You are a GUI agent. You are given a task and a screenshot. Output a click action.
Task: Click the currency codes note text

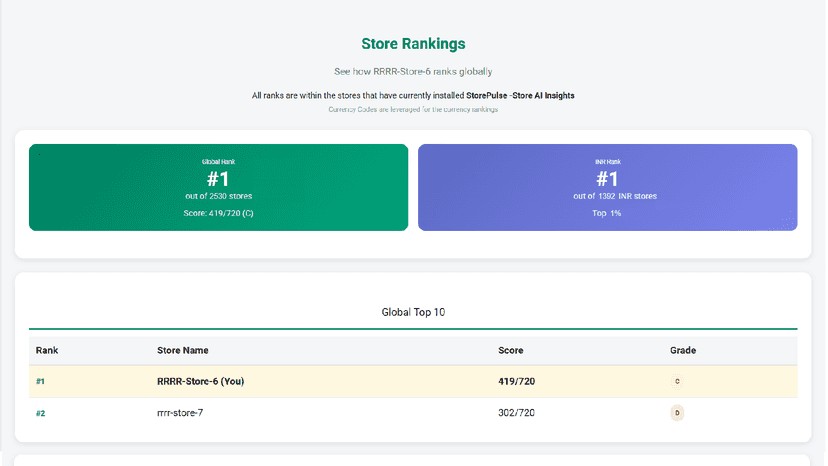pyautogui.click(x=413, y=109)
